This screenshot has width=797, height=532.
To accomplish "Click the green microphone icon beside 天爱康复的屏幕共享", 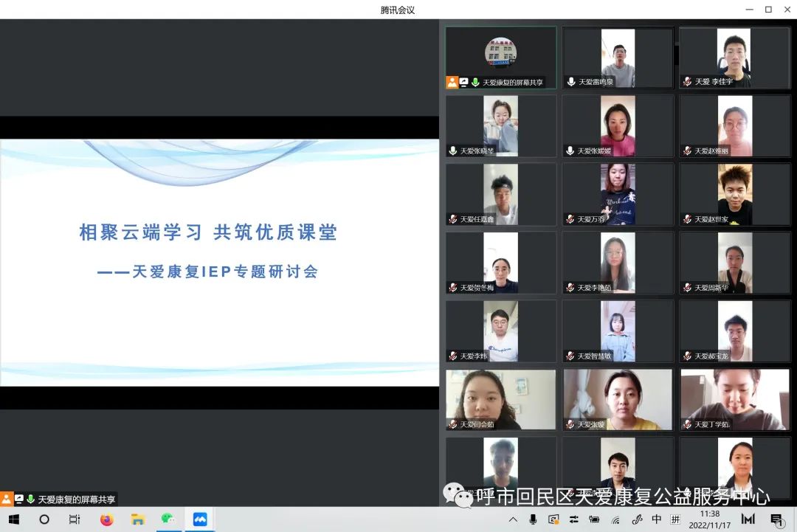I will (475, 82).
